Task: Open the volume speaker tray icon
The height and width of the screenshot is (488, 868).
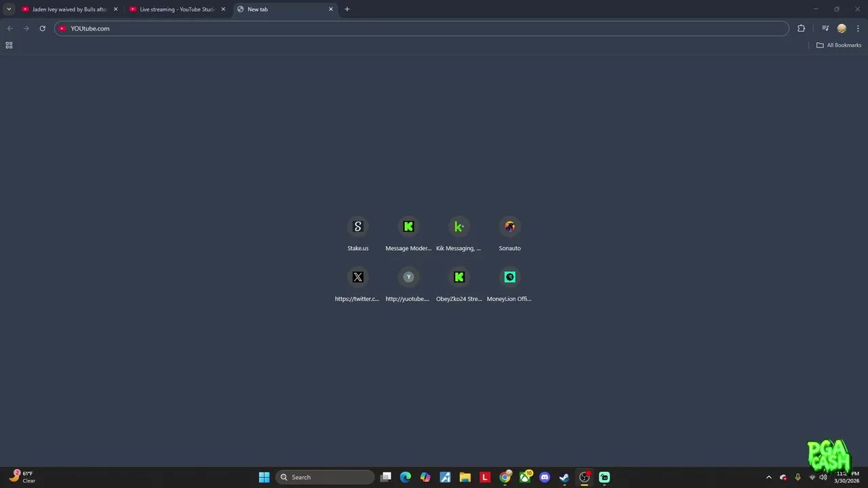Action: tap(823, 477)
